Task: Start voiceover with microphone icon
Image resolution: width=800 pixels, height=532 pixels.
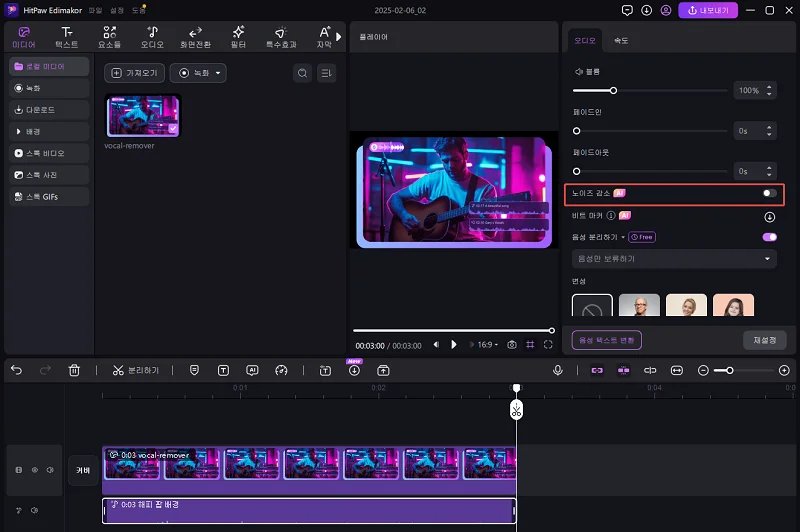Action: point(558,370)
